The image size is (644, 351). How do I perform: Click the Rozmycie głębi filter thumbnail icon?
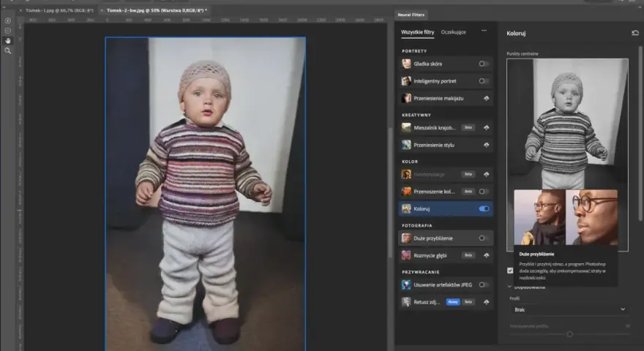point(406,255)
